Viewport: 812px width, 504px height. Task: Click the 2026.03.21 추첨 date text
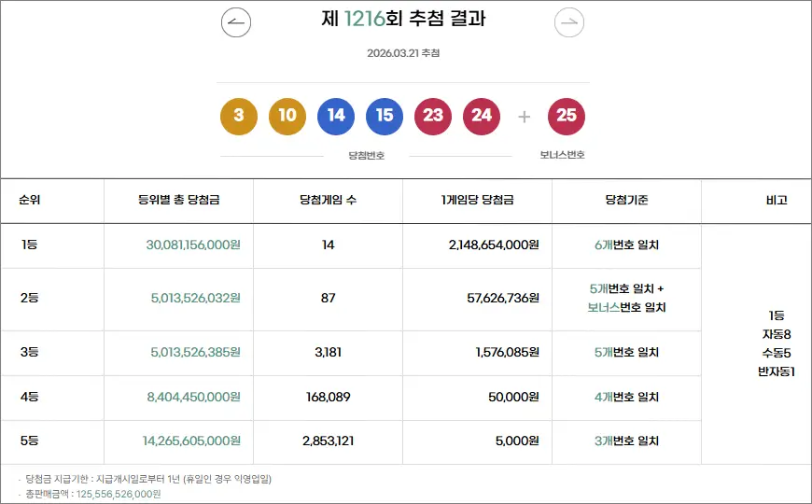[403, 53]
